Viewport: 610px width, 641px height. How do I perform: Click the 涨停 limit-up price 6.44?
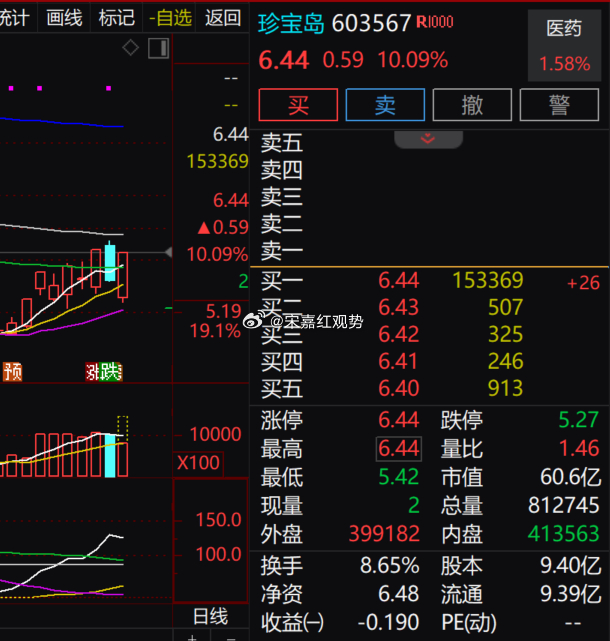[399, 420]
